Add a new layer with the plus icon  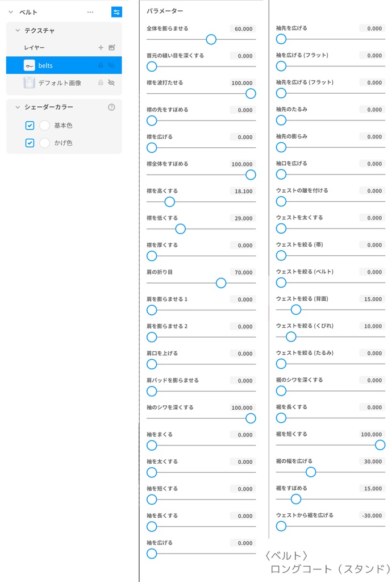coord(101,48)
